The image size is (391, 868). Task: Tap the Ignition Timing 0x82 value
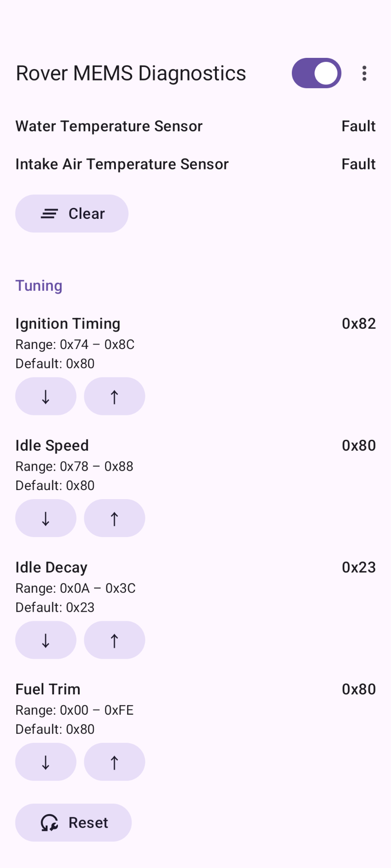point(358,324)
